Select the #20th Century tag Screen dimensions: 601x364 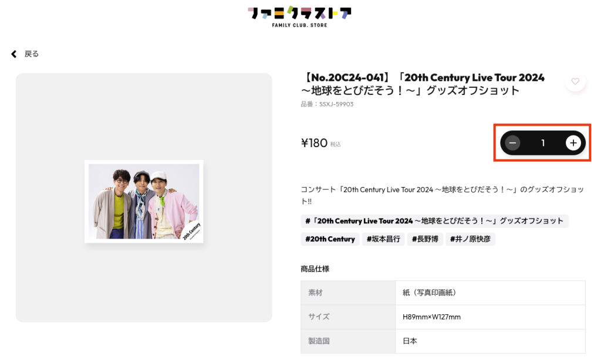pos(330,239)
